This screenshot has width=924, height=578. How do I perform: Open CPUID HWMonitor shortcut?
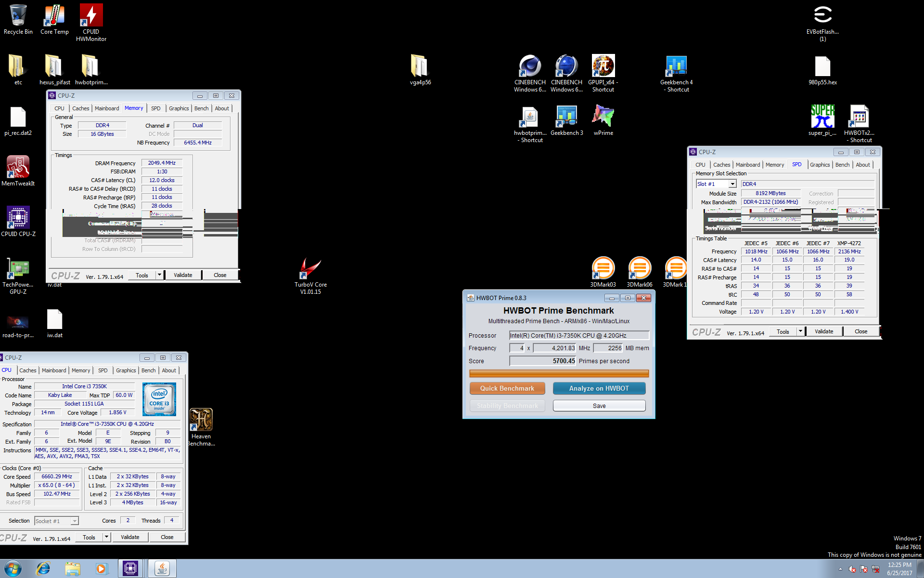coord(91,22)
